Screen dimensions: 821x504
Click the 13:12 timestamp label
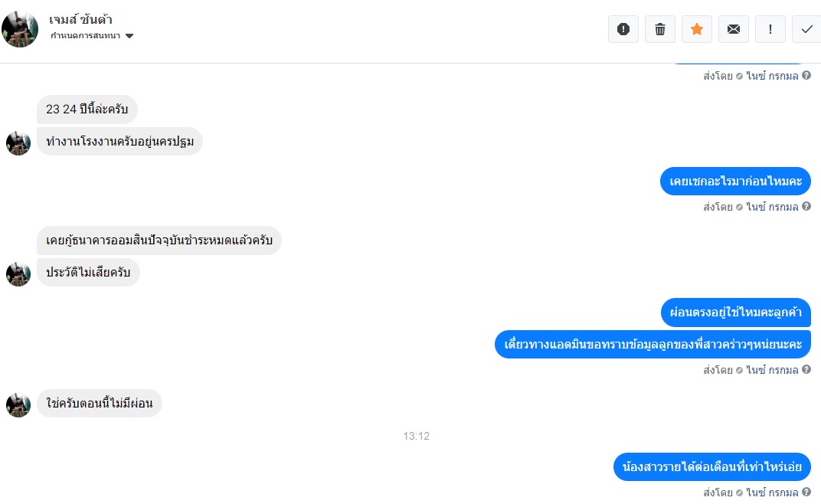pyautogui.click(x=417, y=436)
